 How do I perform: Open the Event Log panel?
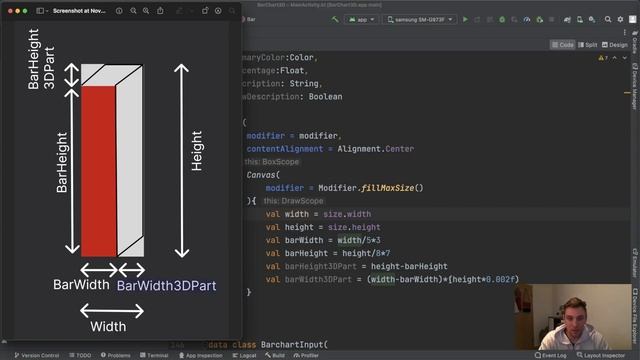(551, 356)
